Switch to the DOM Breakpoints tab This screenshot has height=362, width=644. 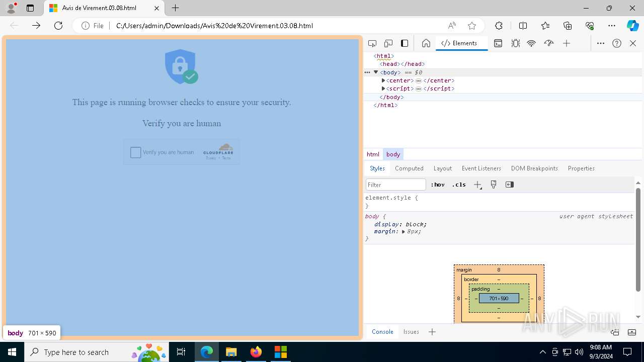click(534, 168)
